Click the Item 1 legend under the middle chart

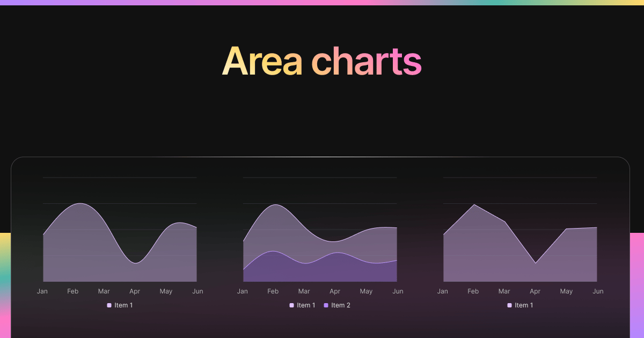point(302,305)
